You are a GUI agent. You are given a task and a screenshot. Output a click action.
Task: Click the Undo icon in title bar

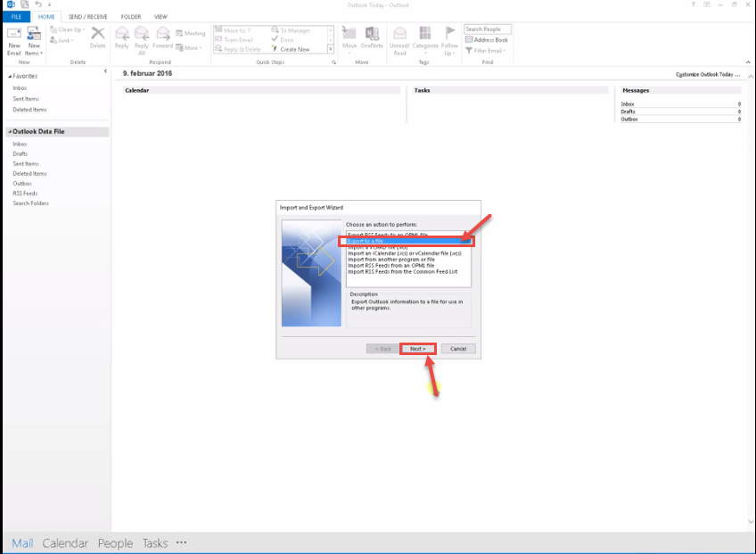[38, 4]
